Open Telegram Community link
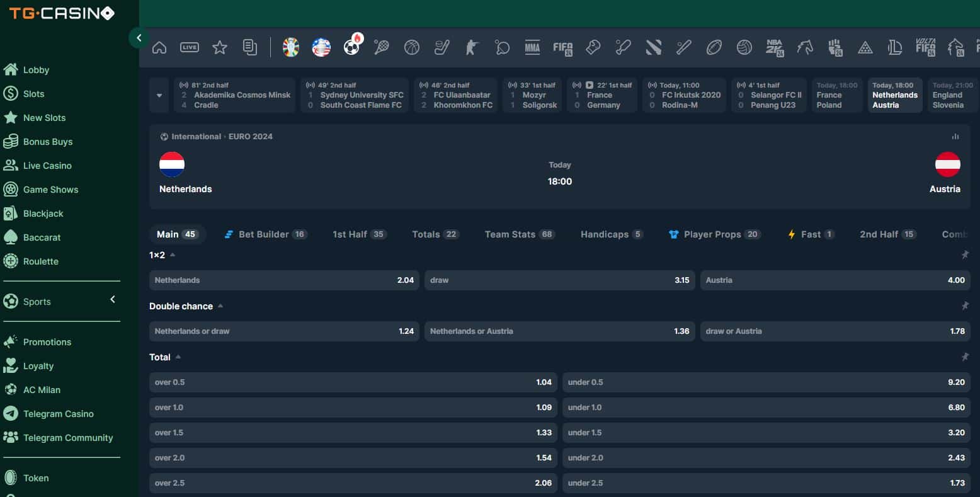This screenshot has height=497, width=980. click(x=59, y=438)
